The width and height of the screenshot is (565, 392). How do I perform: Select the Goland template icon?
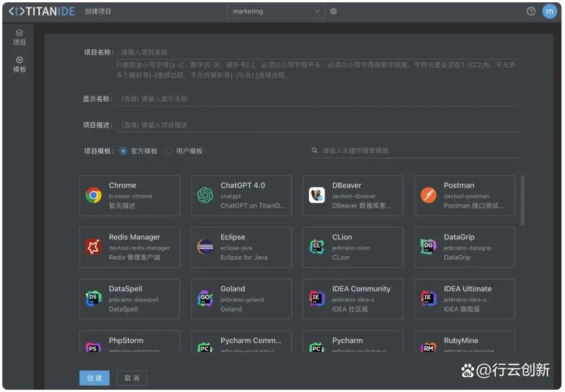[x=205, y=298]
